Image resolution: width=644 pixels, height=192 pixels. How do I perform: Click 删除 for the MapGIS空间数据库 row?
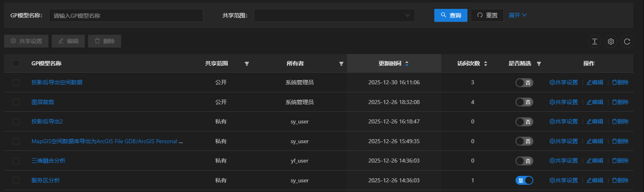620,141
